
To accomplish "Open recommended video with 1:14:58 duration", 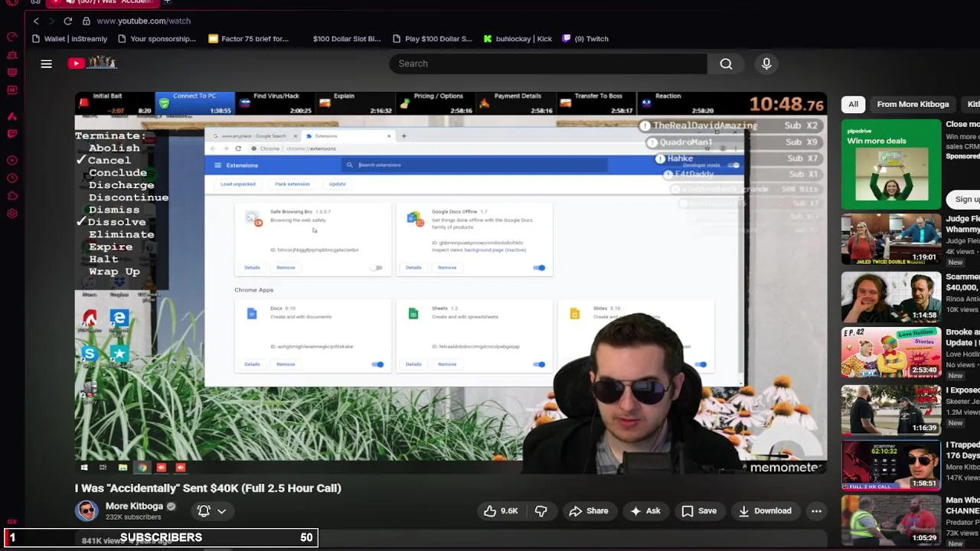I will [x=890, y=297].
